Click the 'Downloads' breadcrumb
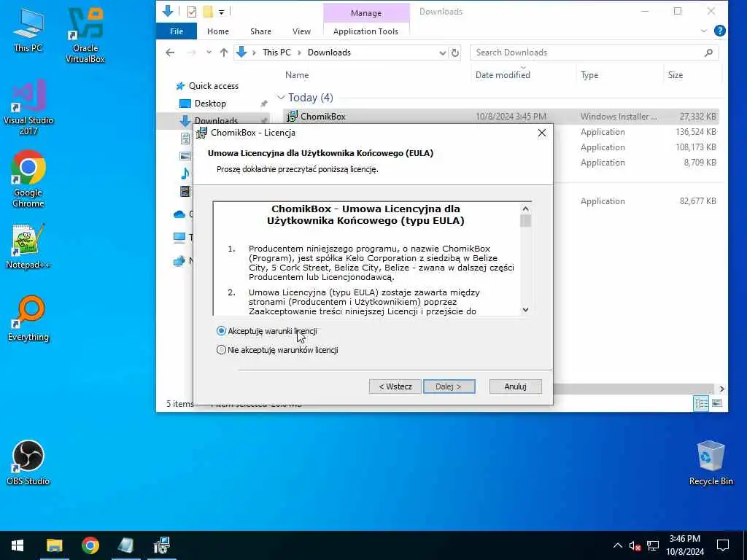This screenshot has height=560, width=747. pyautogui.click(x=329, y=52)
